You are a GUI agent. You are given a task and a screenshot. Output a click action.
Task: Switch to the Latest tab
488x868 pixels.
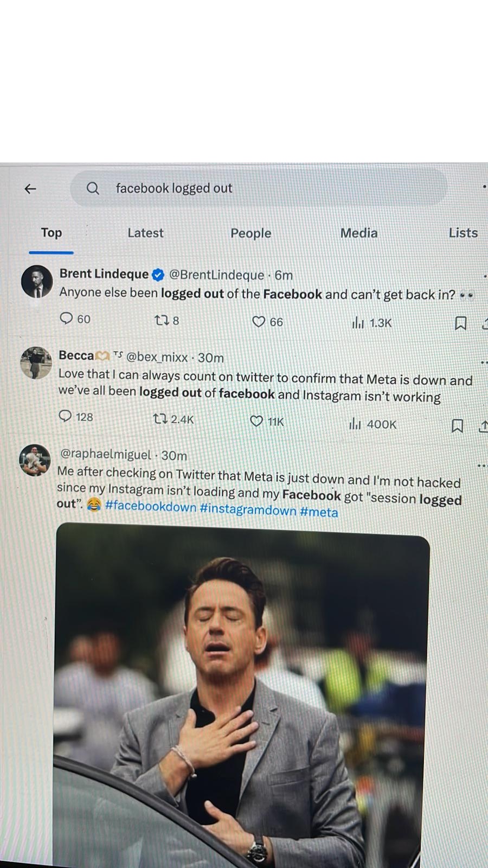(x=145, y=233)
